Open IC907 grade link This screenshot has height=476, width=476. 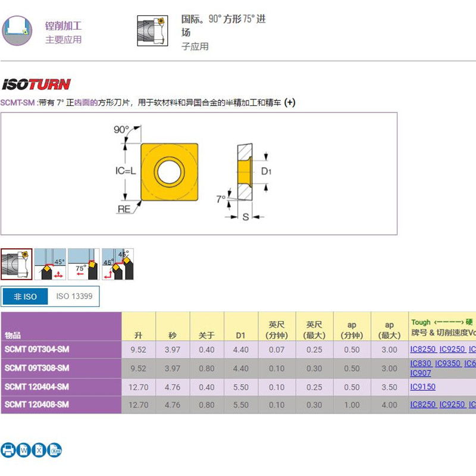421,373
